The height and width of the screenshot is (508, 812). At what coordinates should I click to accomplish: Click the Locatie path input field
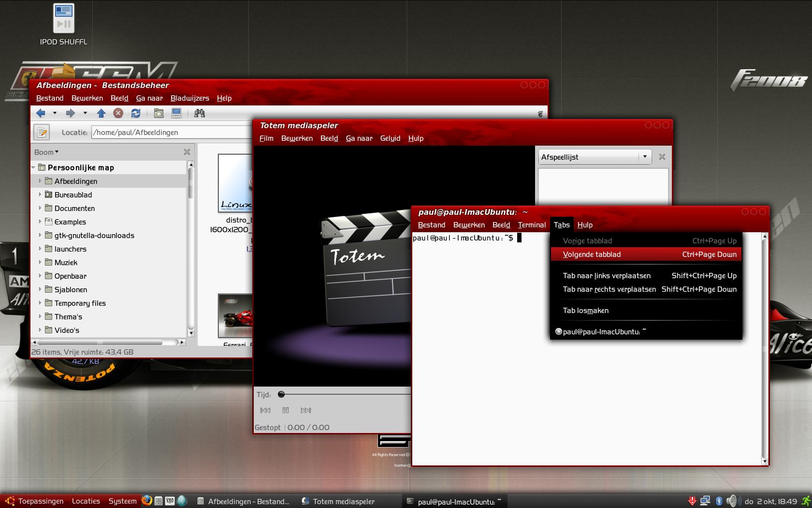coord(172,132)
